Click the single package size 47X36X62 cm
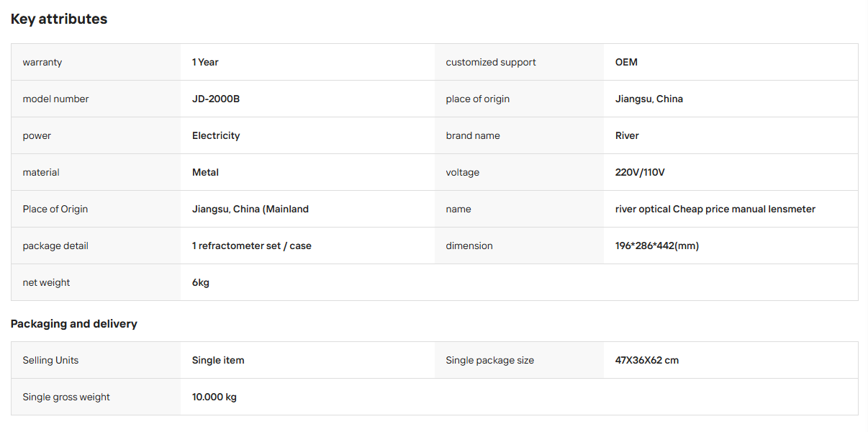 [647, 360]
